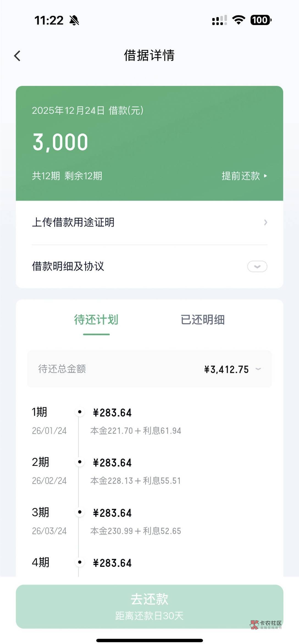Tap the 3,000 loan amount
Viewport: 299px width, 644px height.
[x=60, y=142]
